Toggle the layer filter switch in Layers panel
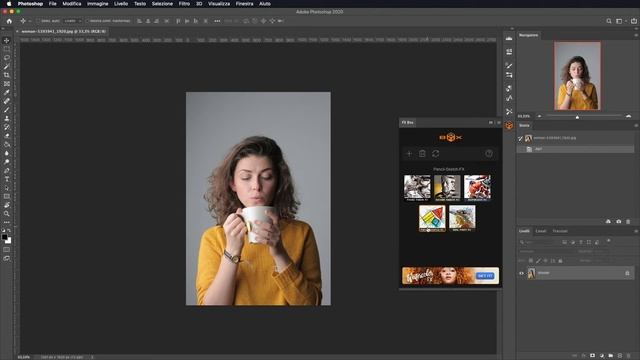 point(608,241)
